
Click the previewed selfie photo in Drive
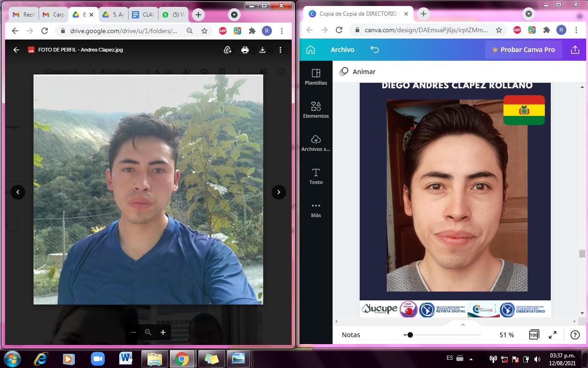click(148, 190)
